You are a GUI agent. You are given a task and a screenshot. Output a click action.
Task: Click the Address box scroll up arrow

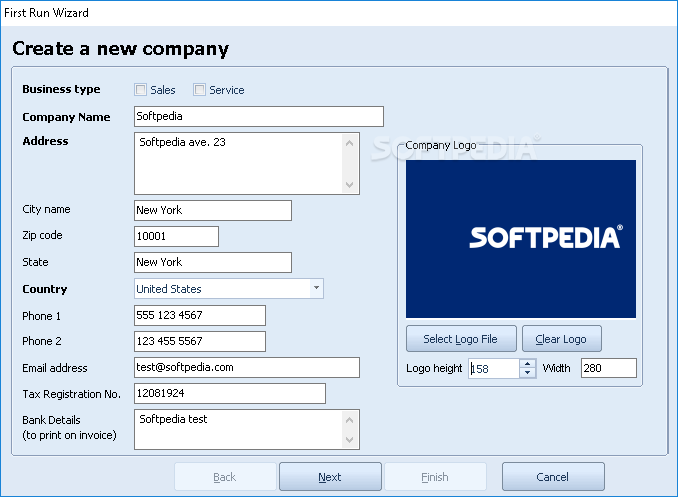point(349,143)
